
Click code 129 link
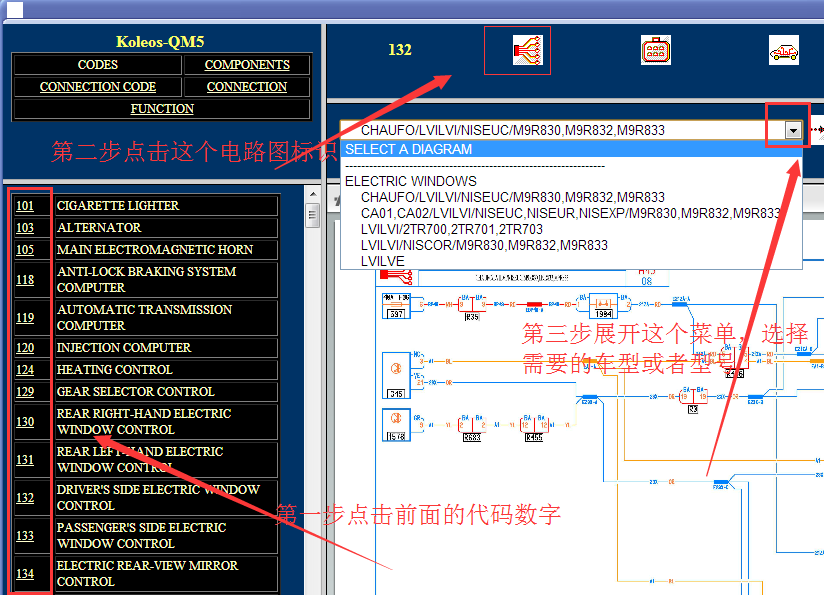pyautogui.click(x=25, y=392)
